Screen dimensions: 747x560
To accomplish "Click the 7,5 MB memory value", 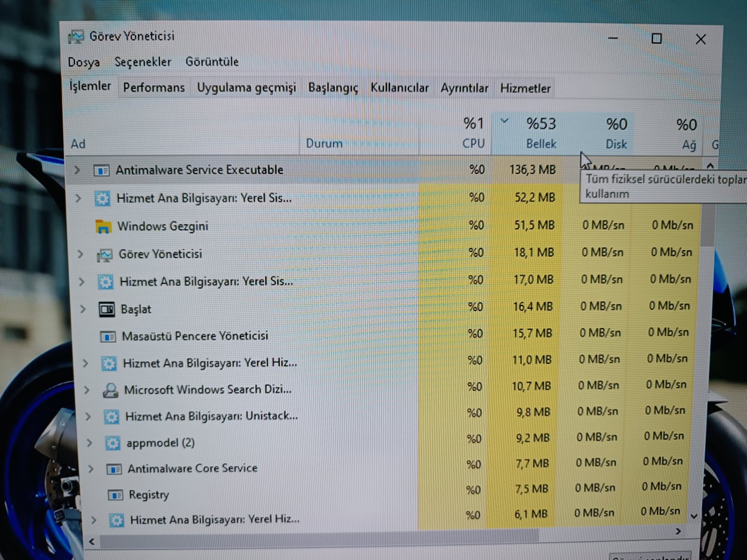I will pyautogui.click(x=532, y=488).
